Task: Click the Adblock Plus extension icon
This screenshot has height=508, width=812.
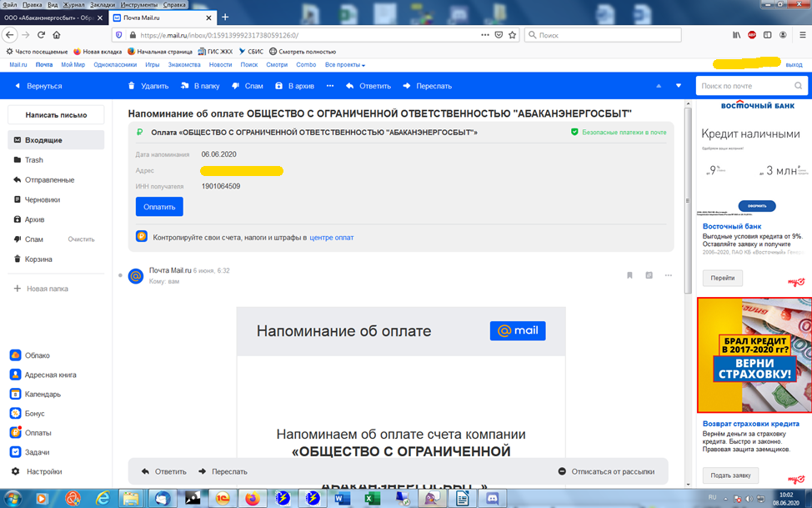Action: (x=752, y=35)
